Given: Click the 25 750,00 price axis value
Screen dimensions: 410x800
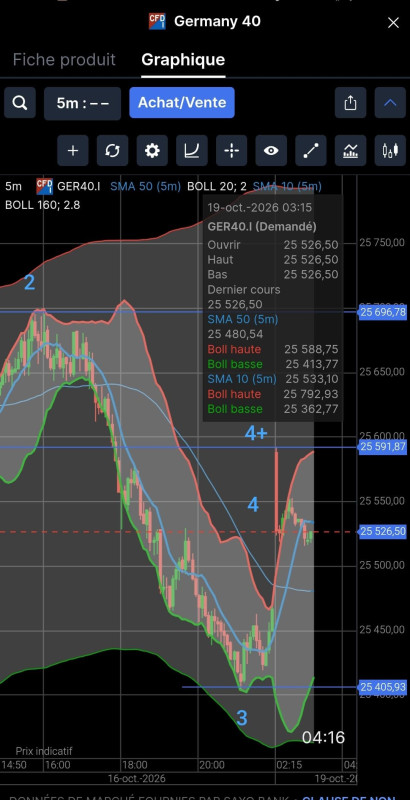Looking at the screenshot, I should pyautogui.click(x=382, y=242).
